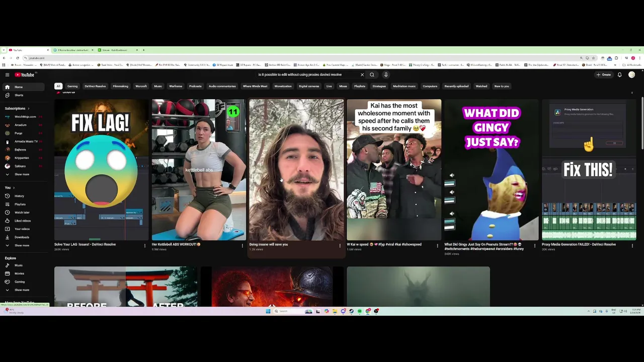This screenshot has width=644, height=362.
Task: Open the kettlebell abs short thumbnail
Action: point(199,170)
